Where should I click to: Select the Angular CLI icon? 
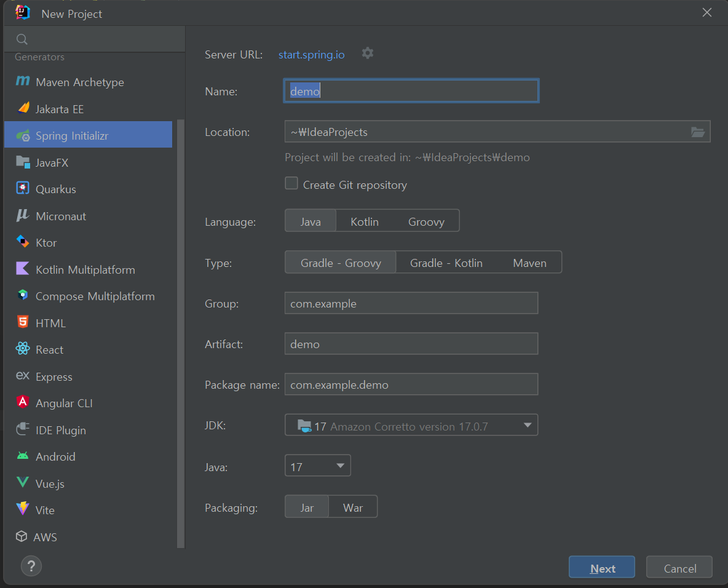click(x=23, y=402)
